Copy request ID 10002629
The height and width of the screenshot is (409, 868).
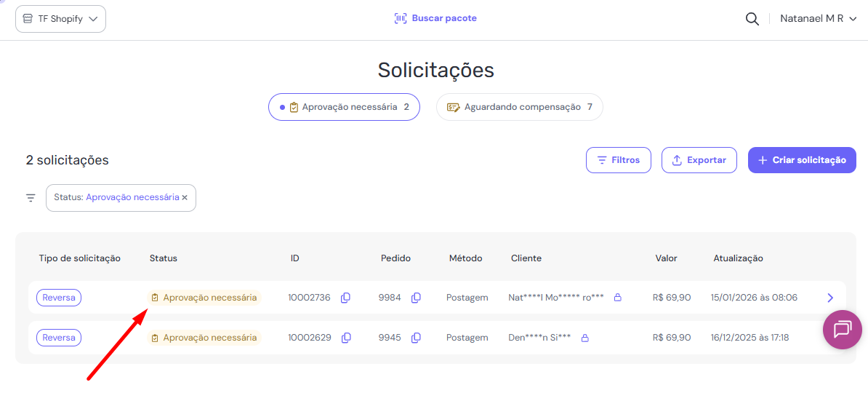pyautogui.click(x=346, y=338)
